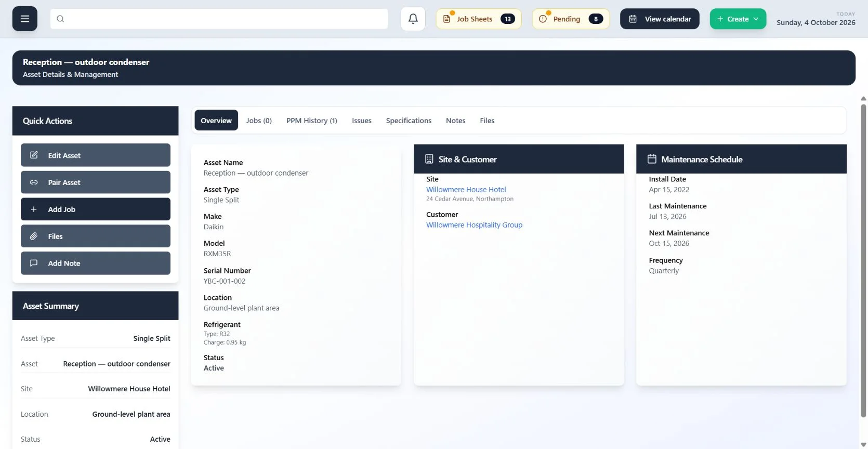Switch to the Issues tab
The width and height of the screenshot is (868, 449).
[362, 120]
